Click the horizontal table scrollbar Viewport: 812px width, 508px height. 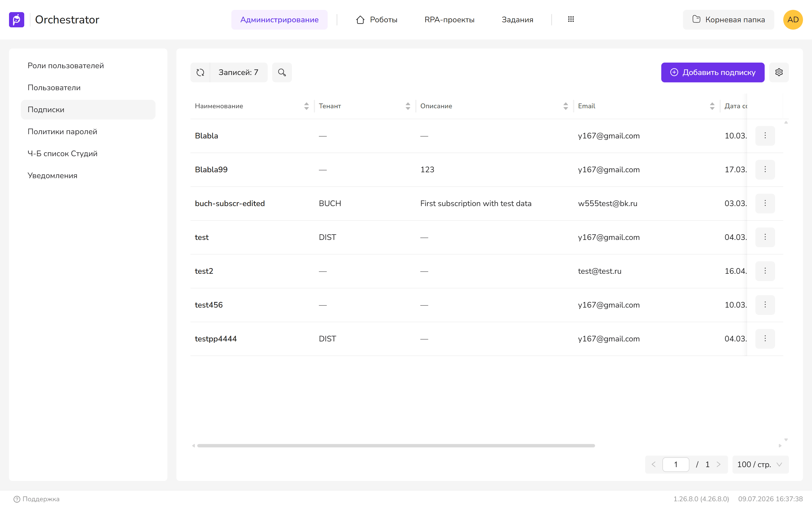pyautogui.click(x=396, y=445)
